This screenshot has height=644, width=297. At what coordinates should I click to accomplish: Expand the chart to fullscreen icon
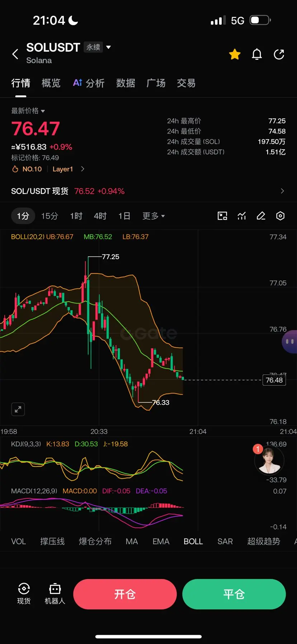coord(18,409)
